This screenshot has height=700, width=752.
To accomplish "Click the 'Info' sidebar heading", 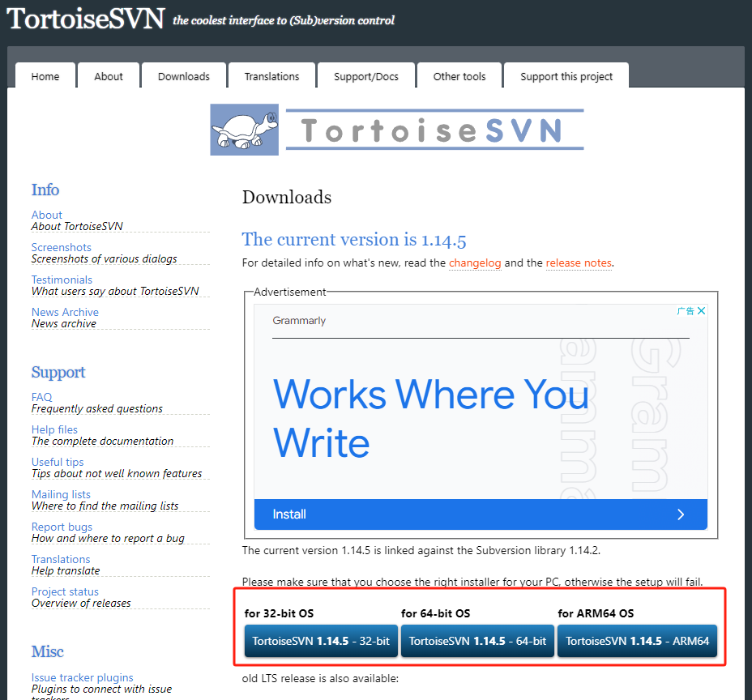I will point(45,190).
